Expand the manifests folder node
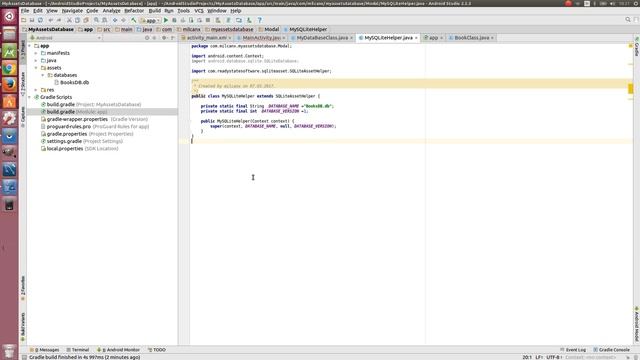The image size is (640, 360). pos(36,53)
